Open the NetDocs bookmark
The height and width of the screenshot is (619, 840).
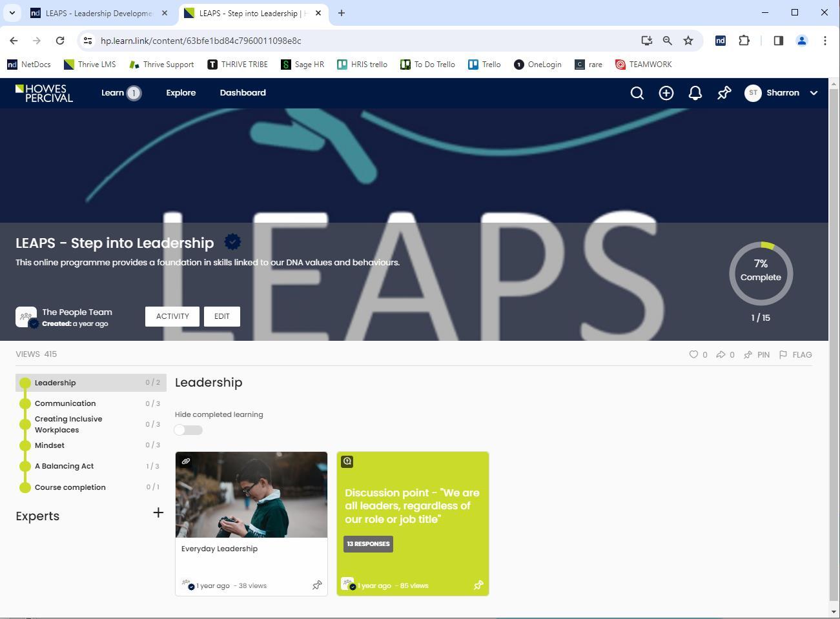pos(28,65)
